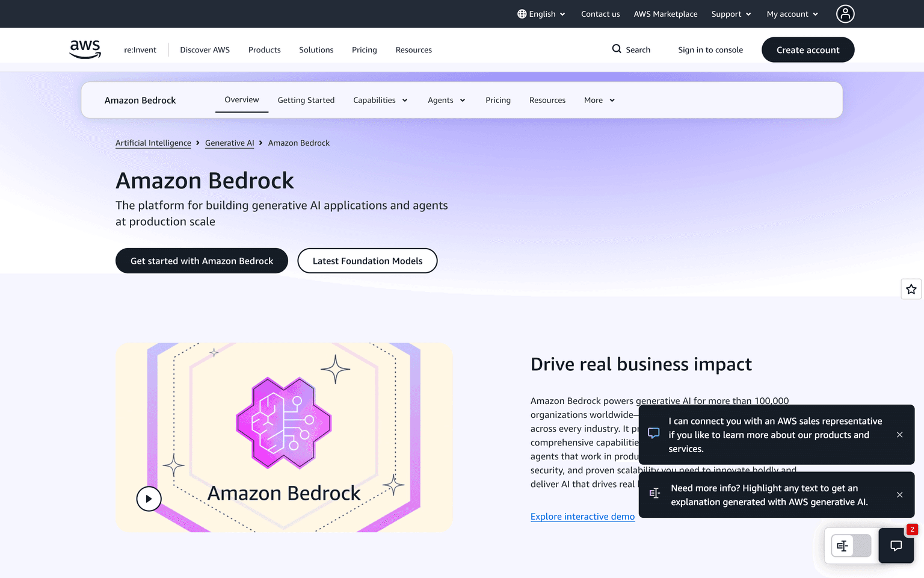Screen dimensions: 924x578
Task: Open Pricing in the main AWS navigation
Action: pyautogui.click(x=365, y=50)
